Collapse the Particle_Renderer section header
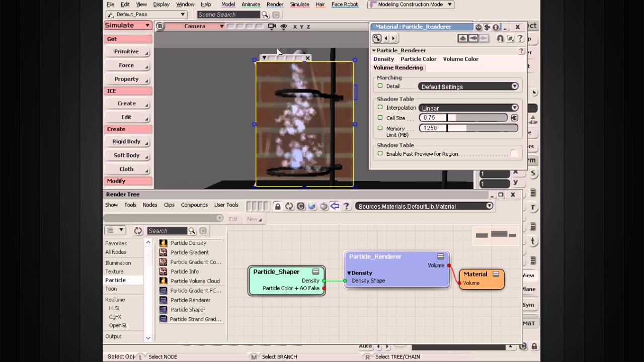 [x=374, y=50]
